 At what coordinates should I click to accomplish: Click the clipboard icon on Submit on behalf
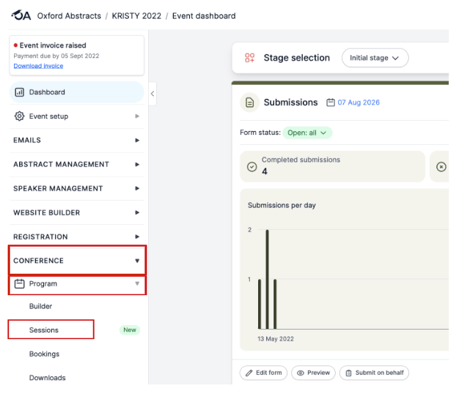point(349,373)
